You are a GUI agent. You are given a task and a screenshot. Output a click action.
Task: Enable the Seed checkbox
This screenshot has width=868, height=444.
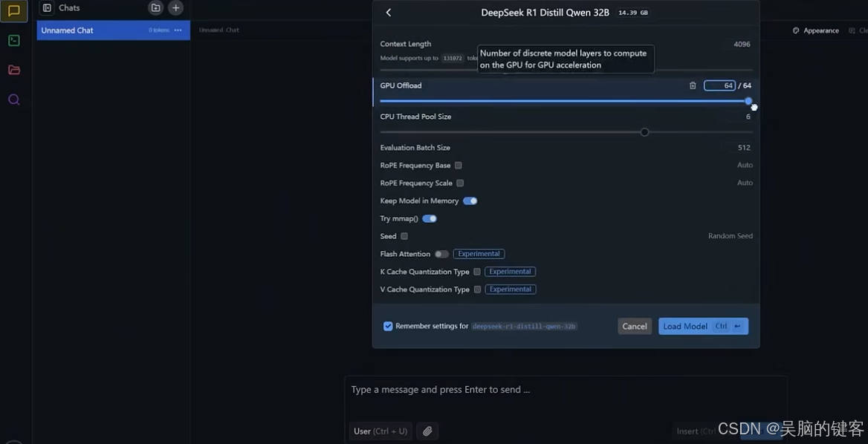[405, 236]
